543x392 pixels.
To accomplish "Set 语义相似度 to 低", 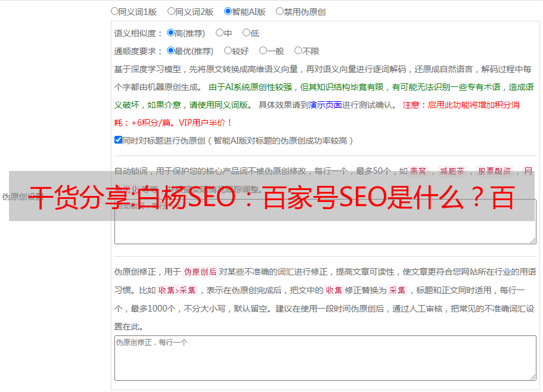I will pos(246,33).
